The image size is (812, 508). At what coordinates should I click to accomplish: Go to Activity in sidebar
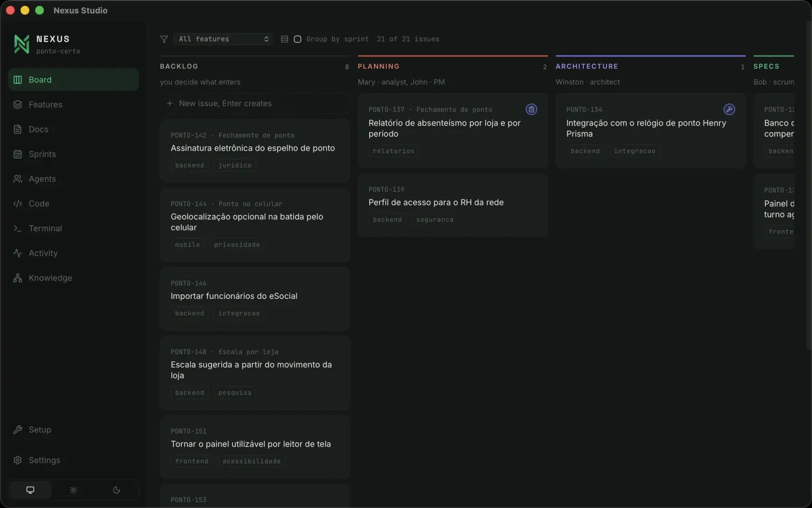(74, 253)
